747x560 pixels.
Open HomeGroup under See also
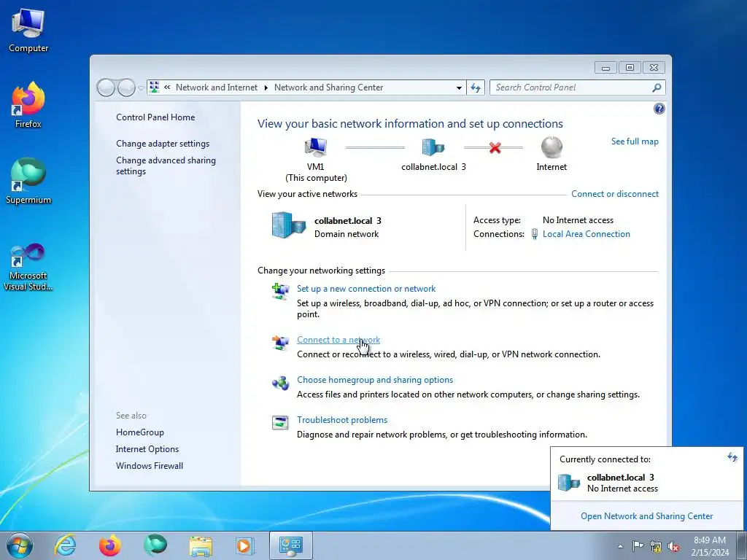(139, 432)
